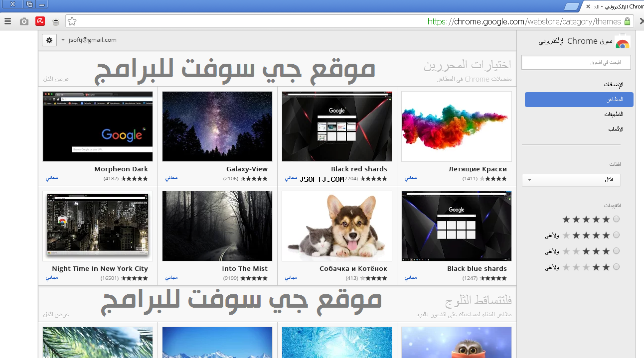
Task: Open a new browser tab
Action: pos(572,6)
